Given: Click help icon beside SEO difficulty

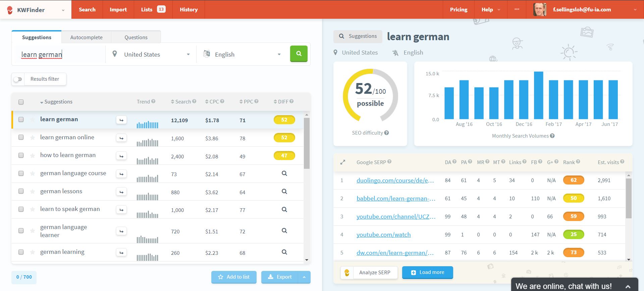Looking at the screenshot, I should coord(386,133).
